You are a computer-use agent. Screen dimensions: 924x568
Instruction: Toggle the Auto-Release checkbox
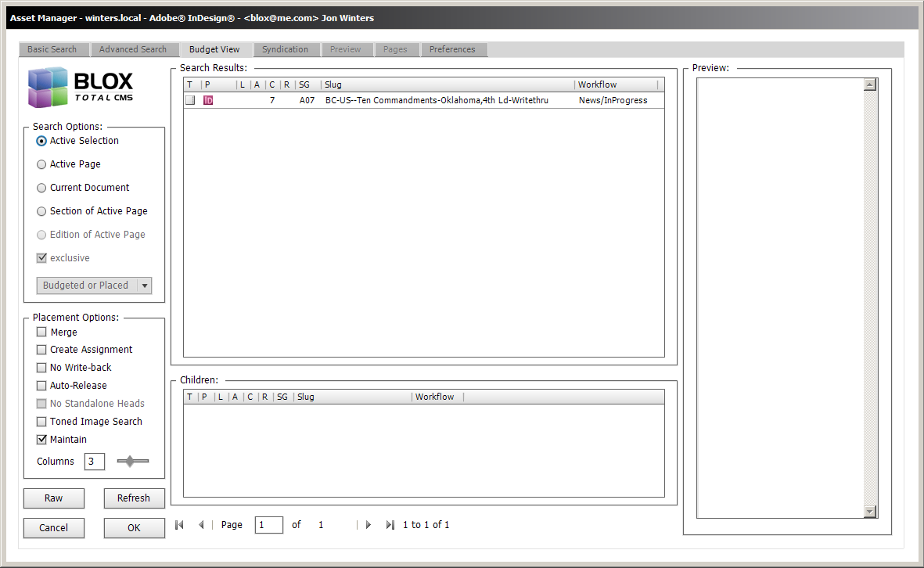tap(42, 386)
